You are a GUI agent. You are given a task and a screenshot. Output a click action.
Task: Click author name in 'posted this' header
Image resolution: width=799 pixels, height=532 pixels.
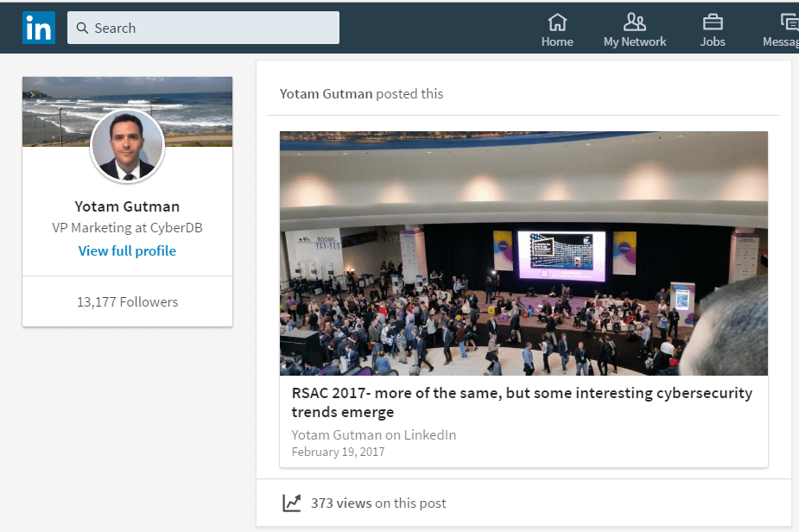click(x=326, y=93)
